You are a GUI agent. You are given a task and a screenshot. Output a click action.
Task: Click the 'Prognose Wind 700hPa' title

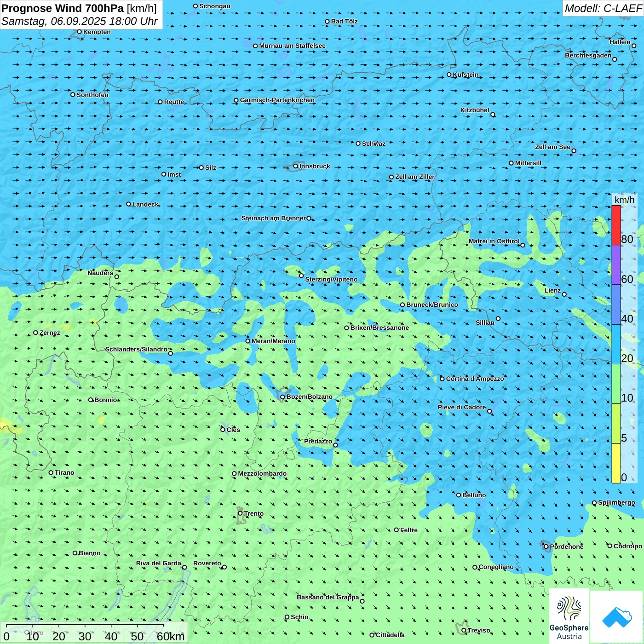[x=63, y=8]
